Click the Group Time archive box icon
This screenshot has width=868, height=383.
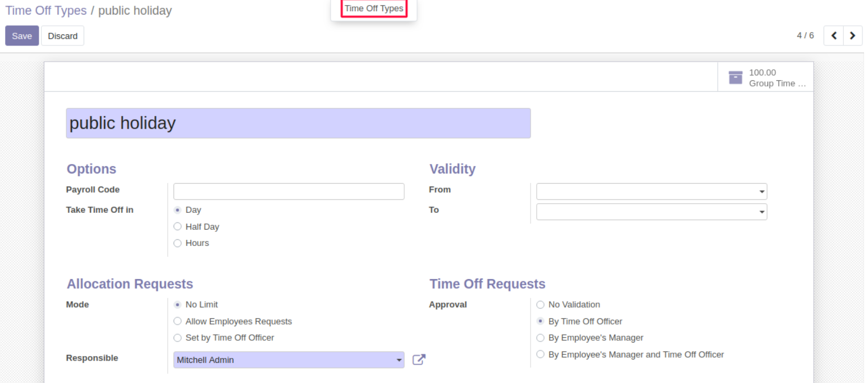(x=735, y=77)
